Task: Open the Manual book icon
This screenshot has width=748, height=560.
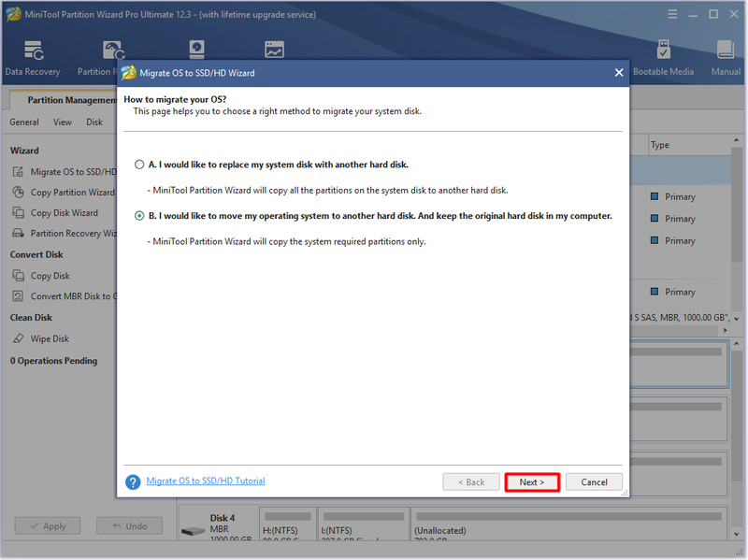Action: coord(726,50)
